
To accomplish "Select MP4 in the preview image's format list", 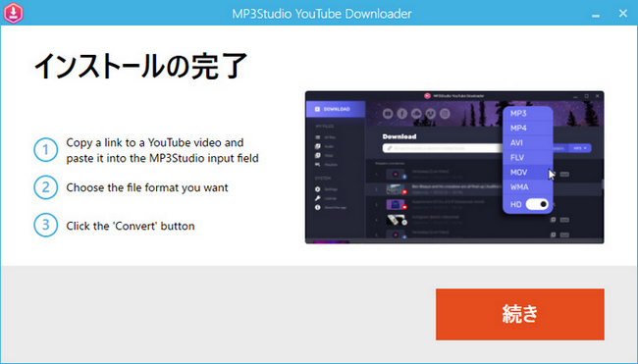I will tap(528, 129).
